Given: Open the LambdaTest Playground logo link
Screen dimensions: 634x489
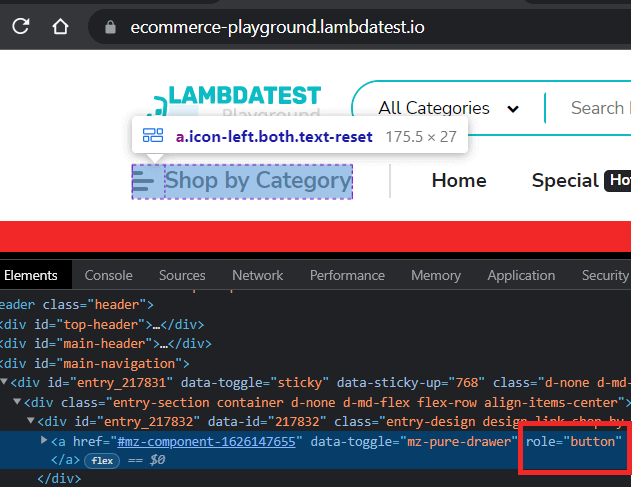Looking at the screenshot, I should (x=234, y=101).
